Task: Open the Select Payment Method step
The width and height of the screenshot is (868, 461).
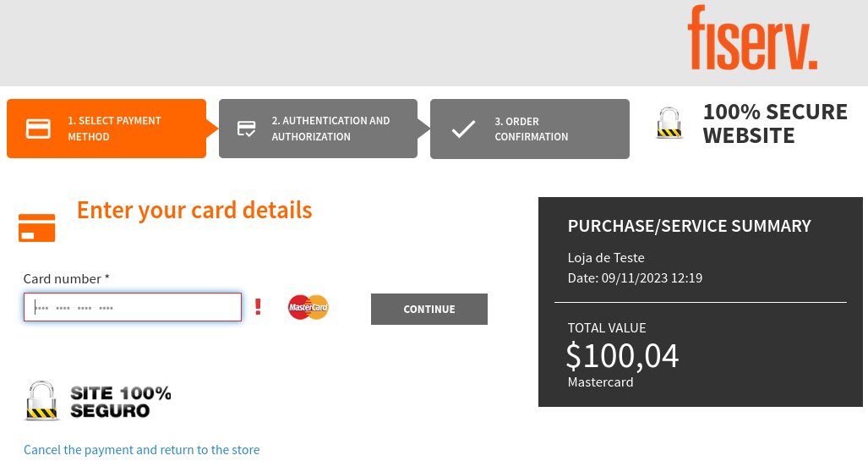Action: pyautogui.click(x=106, y=129)
